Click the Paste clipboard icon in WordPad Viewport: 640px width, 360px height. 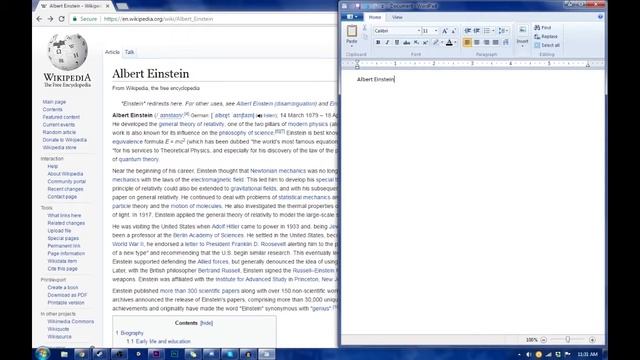tap(351, 31)
